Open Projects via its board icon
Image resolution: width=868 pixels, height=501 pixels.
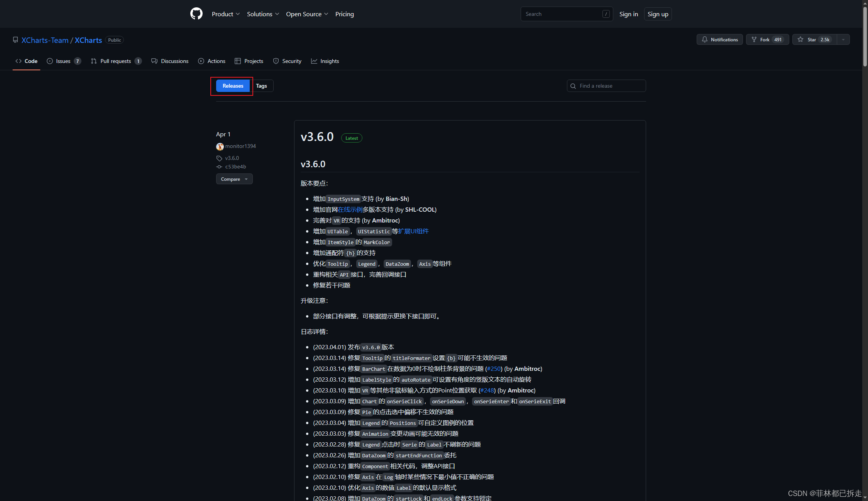click(x=239, y=61)
